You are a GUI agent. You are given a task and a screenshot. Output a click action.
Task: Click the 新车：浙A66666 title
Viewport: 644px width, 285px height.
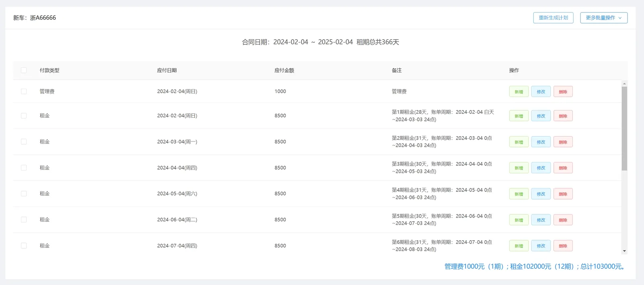tap(35, 18)
